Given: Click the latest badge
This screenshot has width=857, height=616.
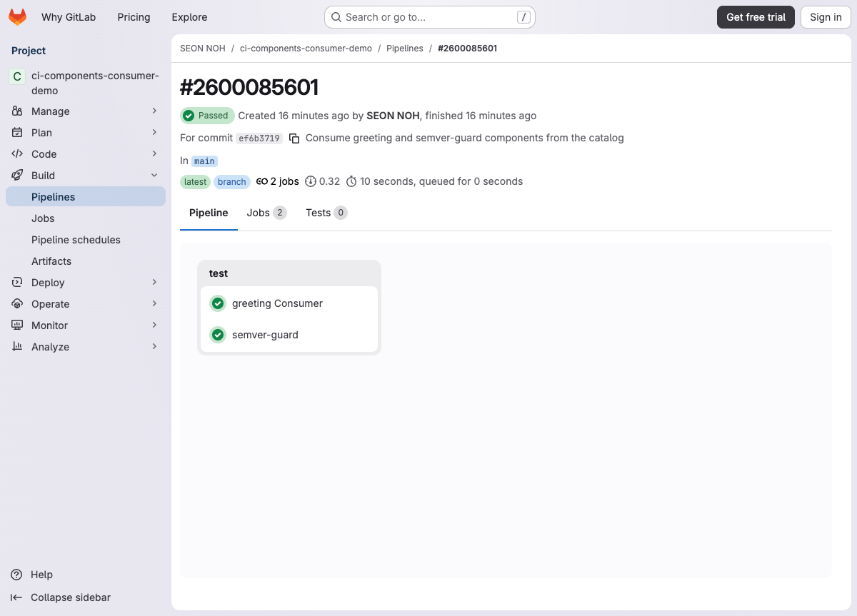Looking at the screenshot, I should [x=195, y=182].
